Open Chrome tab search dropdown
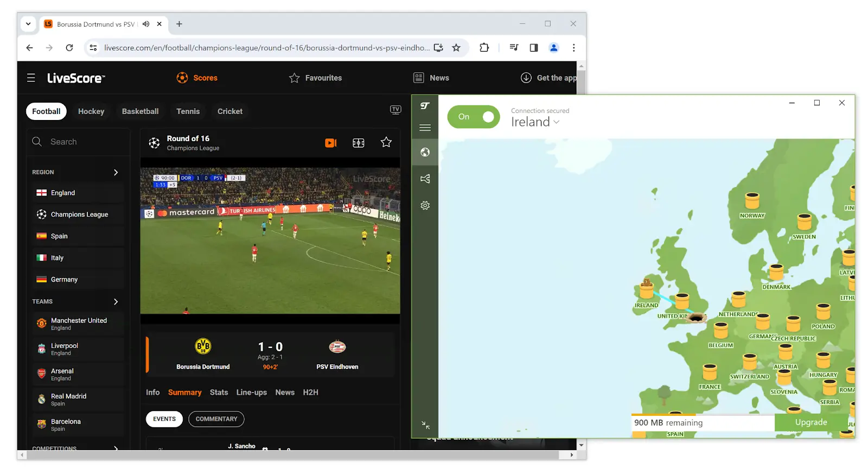Image resolution: width=868 pixels, height=468 pixels. tap(28, 24)
